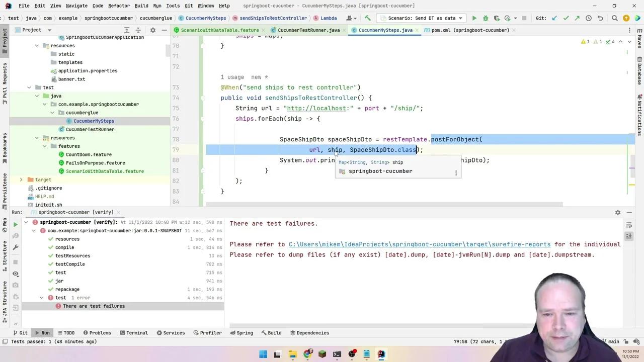The height and width of the screenshot is (362, 644).
Task: Select springboot-cucumber in the completion popup
Action: [x=380, y=171]
